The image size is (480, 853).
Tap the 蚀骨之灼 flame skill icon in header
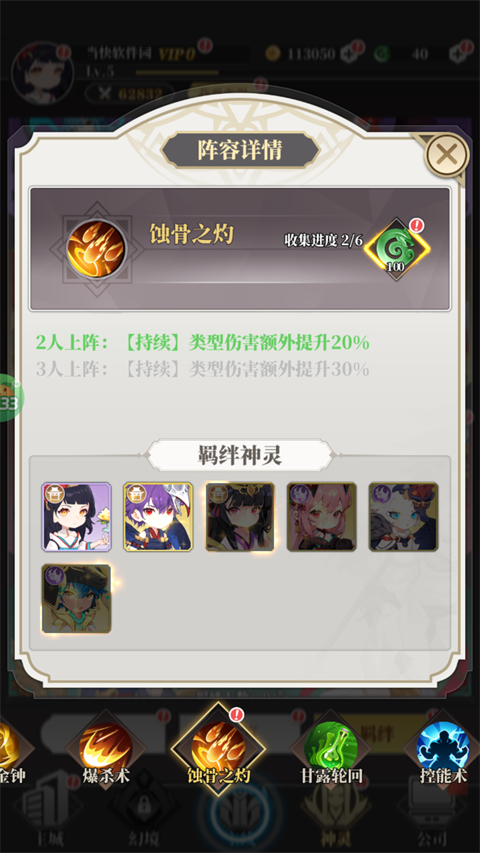pyautogui.click(x=96, y=249)
